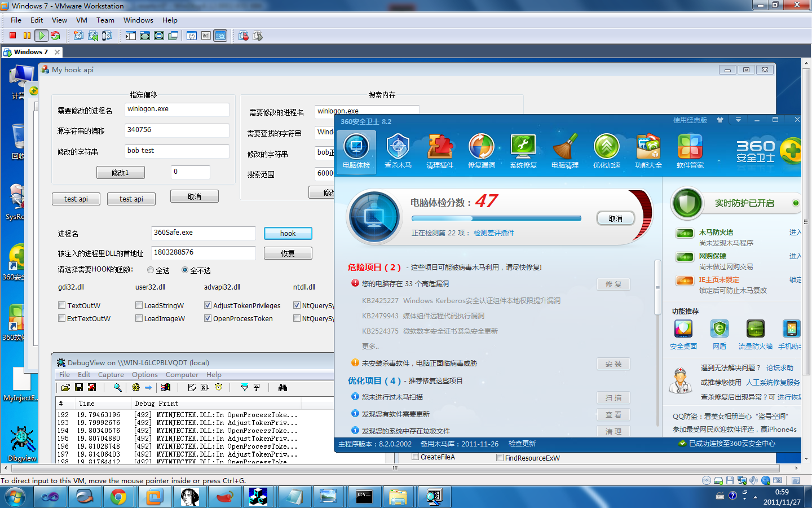The image size is (812, 508).
Task: Click the DebugView filter funnel icon
Action: point(244,387)
